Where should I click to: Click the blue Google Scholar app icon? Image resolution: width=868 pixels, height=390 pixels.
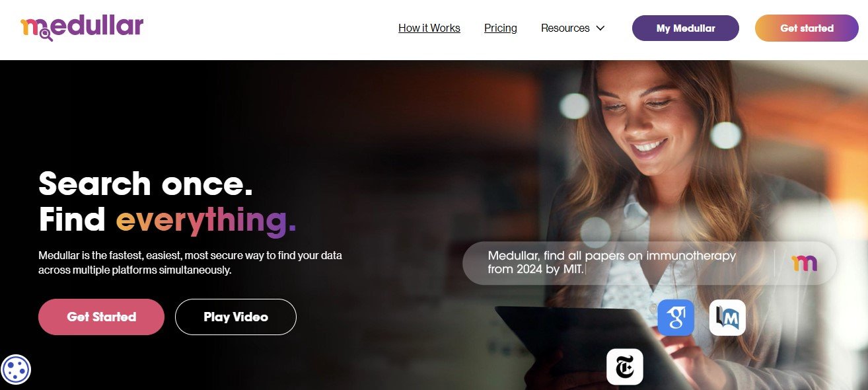click(x=676, y=317)
